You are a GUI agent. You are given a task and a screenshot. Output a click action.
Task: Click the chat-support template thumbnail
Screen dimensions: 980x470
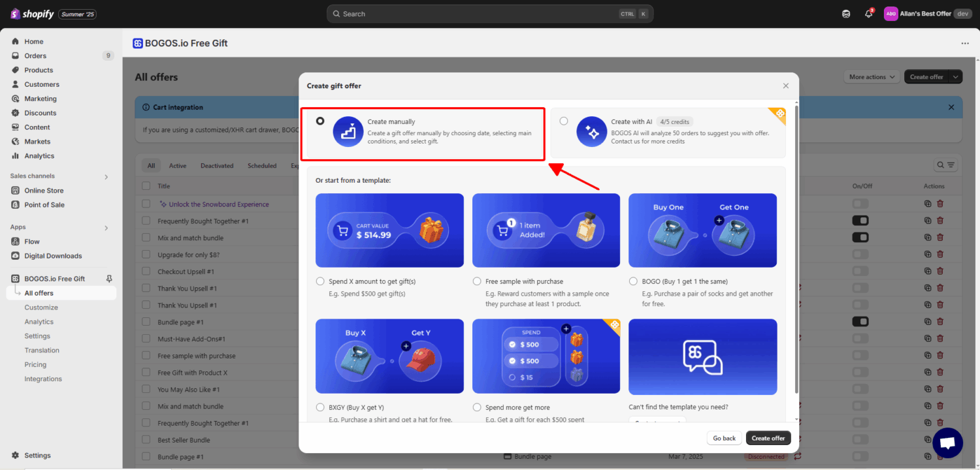[x=703, y=357]
